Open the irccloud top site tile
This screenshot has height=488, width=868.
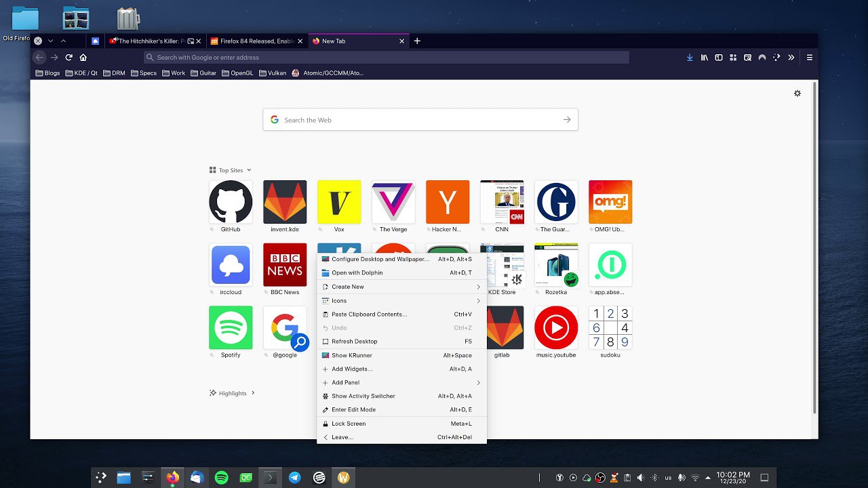pos(231,265)
